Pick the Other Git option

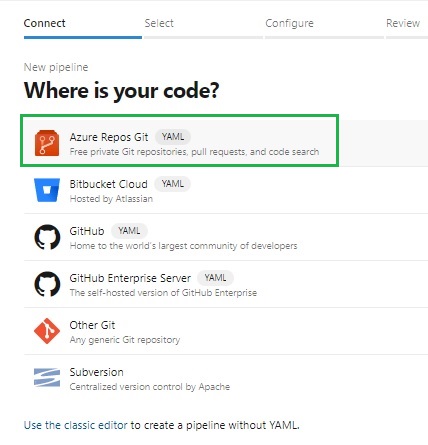(226, 331)
